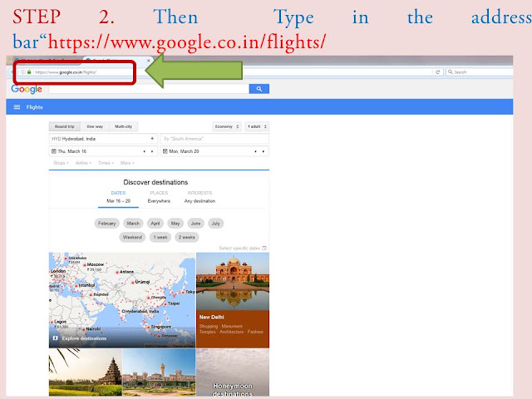Select the Multi-city option
The height and width of the screenshot is (399, 532).
123,126
